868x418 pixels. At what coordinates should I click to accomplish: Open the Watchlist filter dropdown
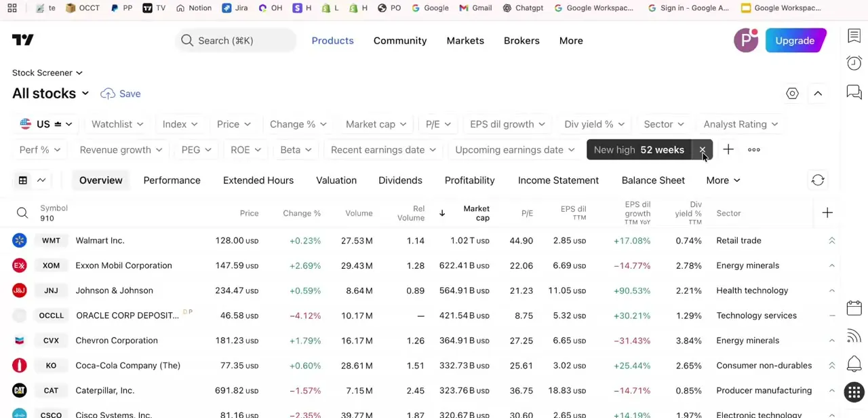[x=117, y=124]
